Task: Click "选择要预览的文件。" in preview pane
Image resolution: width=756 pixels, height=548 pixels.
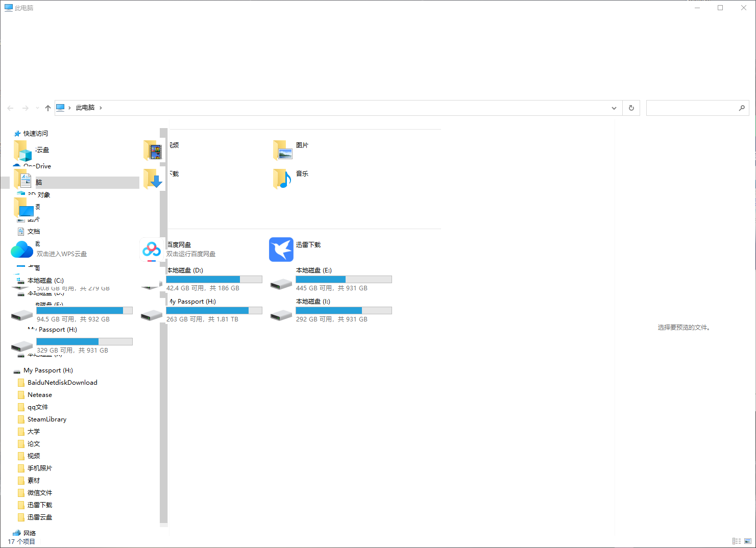Action: click(684, 328)
